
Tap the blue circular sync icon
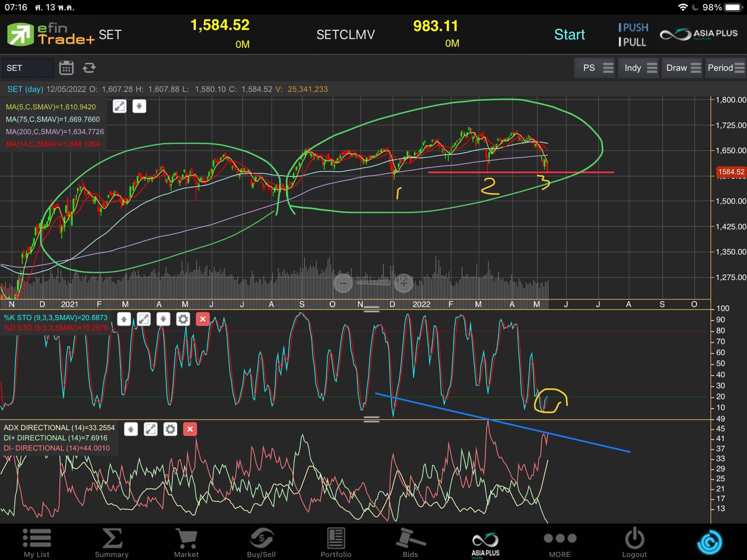(x=710, y=542)
